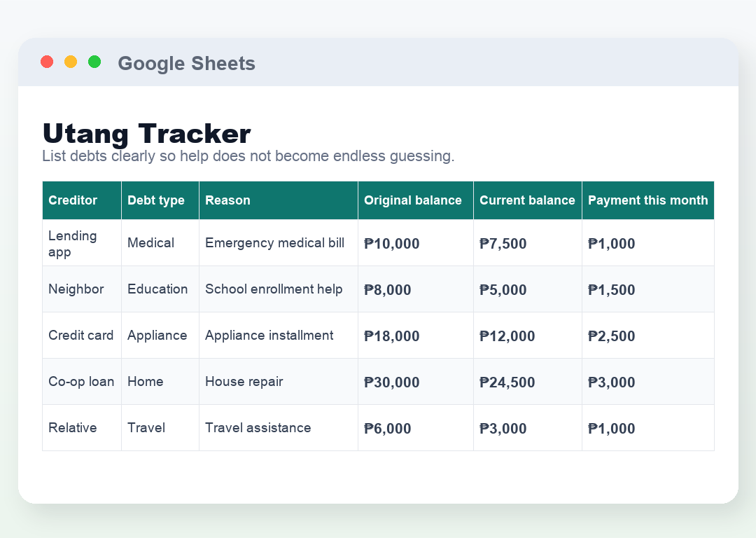Screen dimensions: 756x538
Task: Select the Home debt type cell
Action: tap(160, 382)
